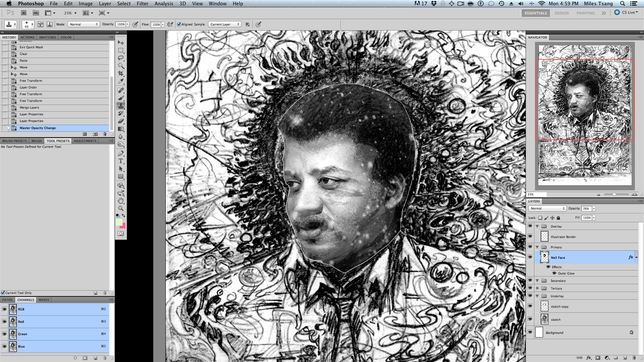Select the Type tool
This screenshot has width=644, height=362.
(121, 161)
